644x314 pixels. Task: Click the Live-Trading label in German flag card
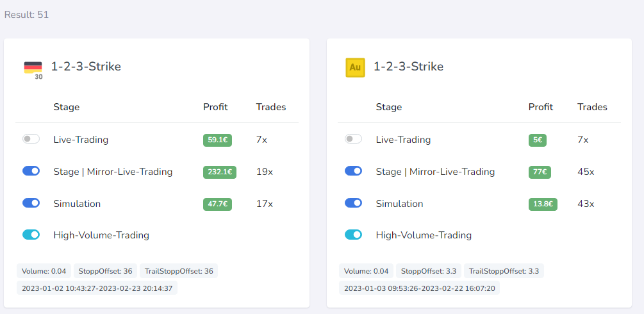tap(81, 140)
